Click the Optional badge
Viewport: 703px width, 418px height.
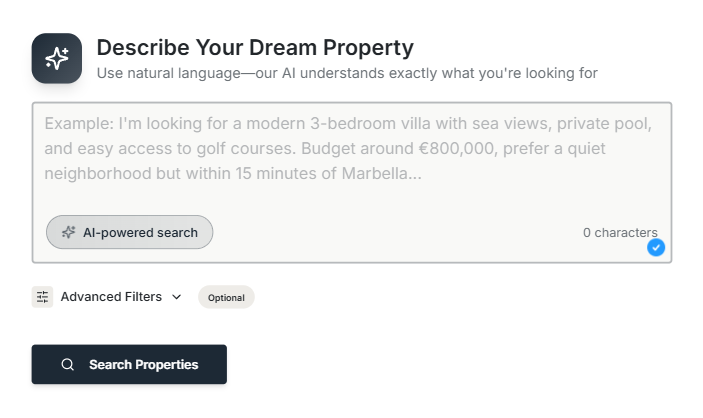(226, 298)
